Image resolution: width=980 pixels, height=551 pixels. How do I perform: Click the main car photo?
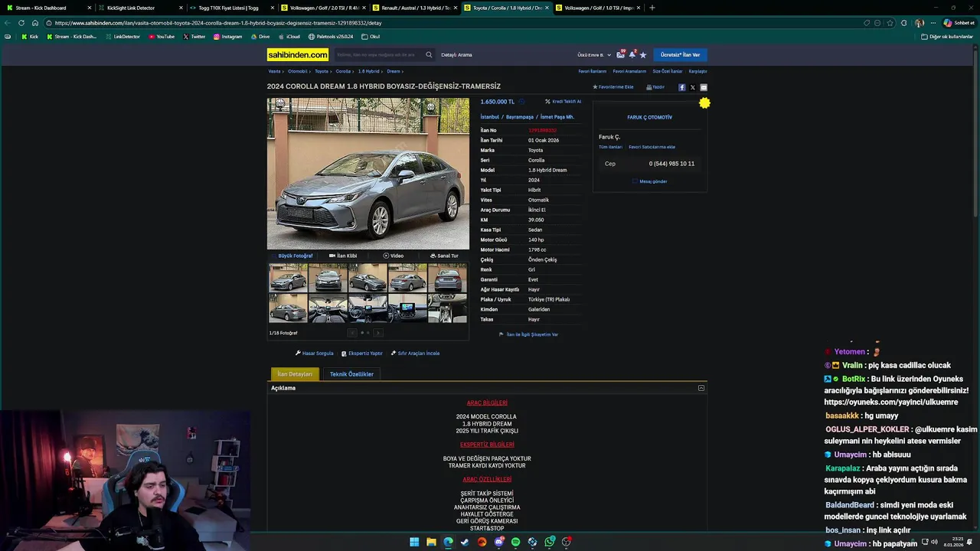coord(368,174)
